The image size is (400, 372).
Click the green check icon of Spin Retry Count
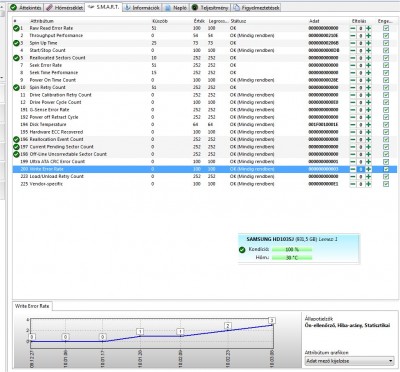(x=16, y=87)
